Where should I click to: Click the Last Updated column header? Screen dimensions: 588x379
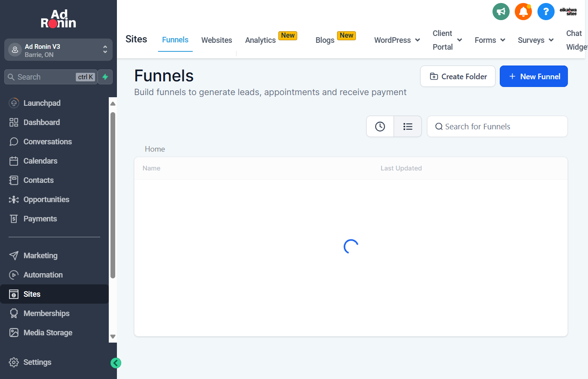coord(401,168)
